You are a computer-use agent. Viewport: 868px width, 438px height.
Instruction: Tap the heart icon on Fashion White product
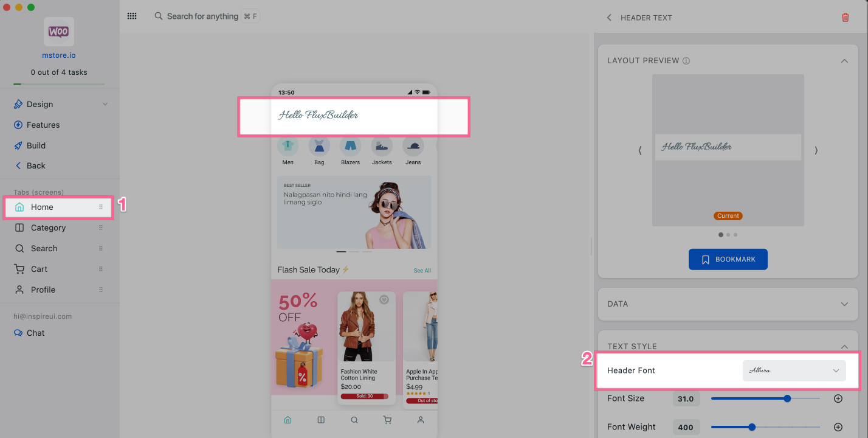pyautogui.click(x=384, y=299)
